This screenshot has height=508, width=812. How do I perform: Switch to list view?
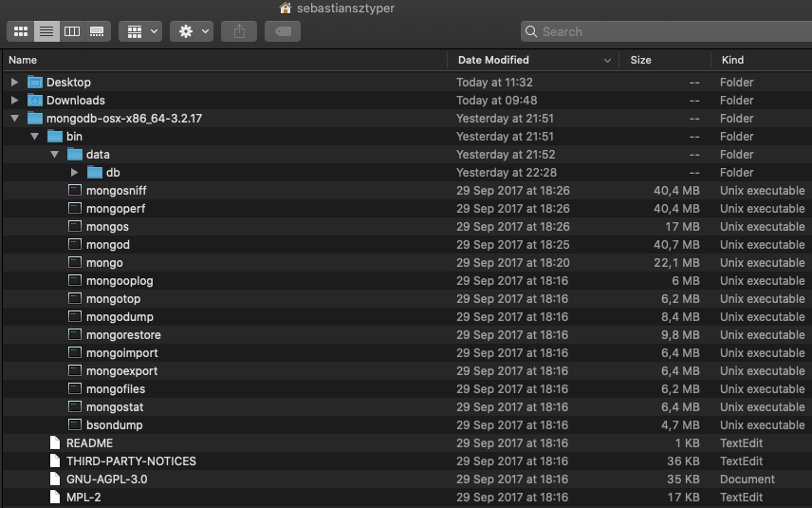pos(46,31)
